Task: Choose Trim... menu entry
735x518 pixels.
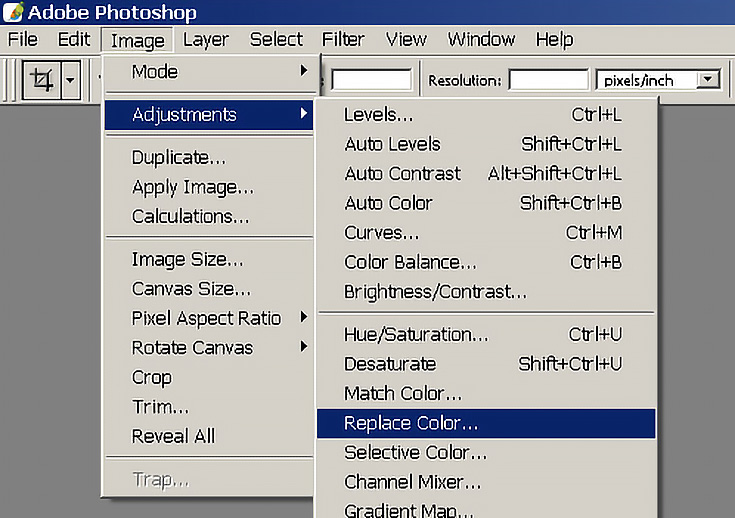Action: point(209,407)
